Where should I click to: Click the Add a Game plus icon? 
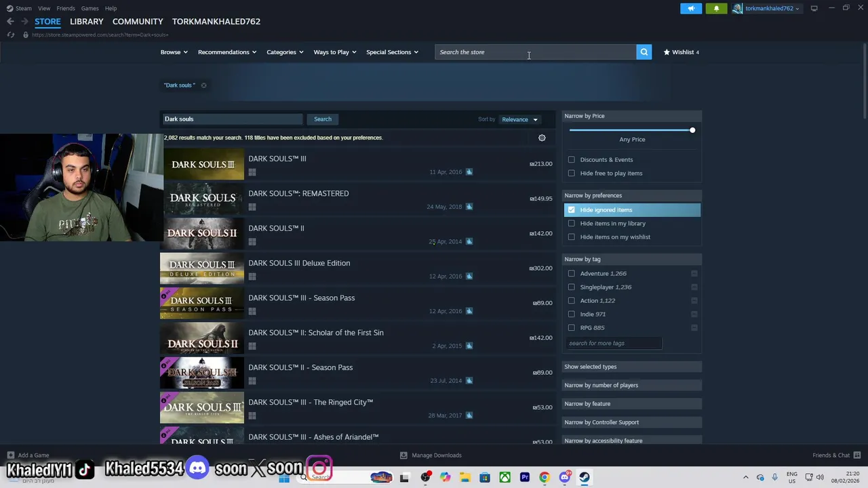click(10, 455)
